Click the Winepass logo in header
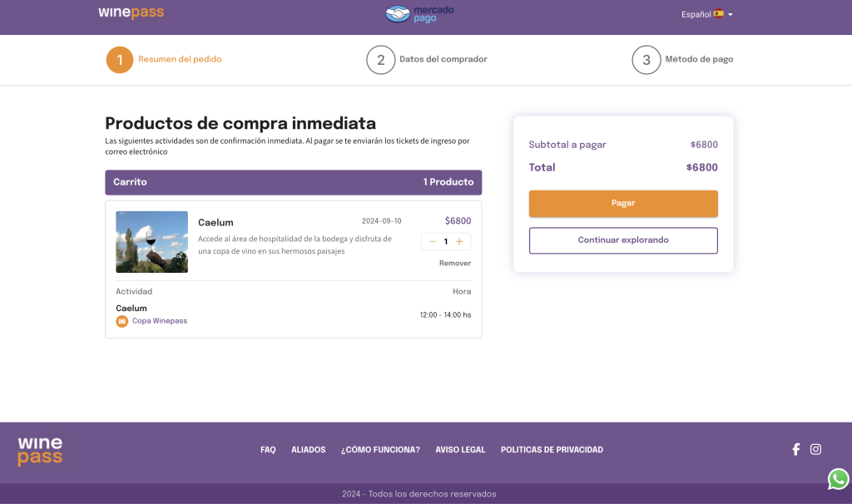This screenshot has width=852, height=504. point(131,13)
